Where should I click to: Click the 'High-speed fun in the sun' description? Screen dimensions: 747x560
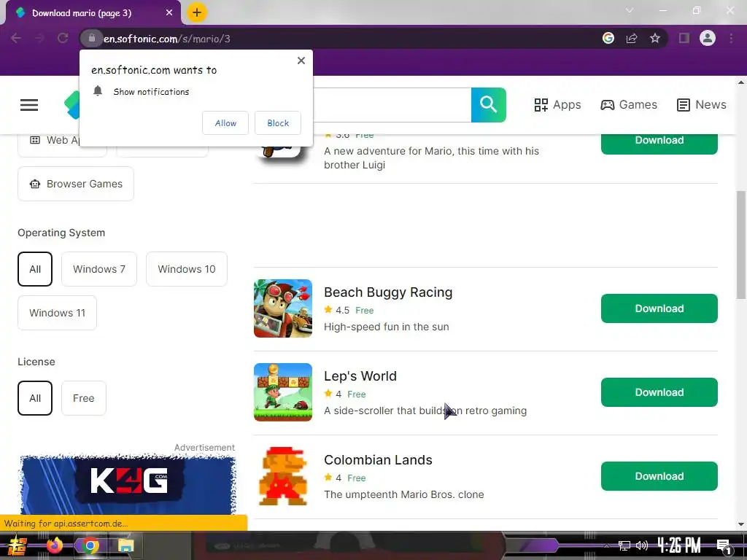[387, 327]
